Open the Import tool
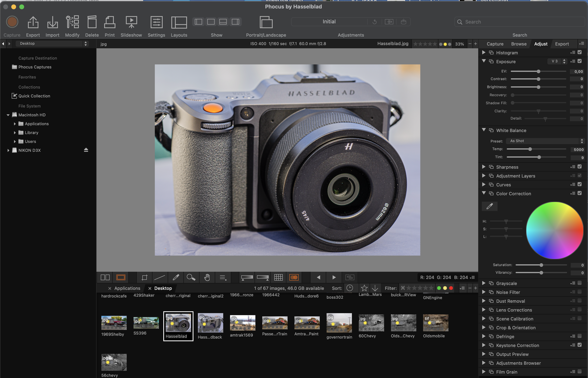Screen dimensions: 588x378 coord(52,23)
